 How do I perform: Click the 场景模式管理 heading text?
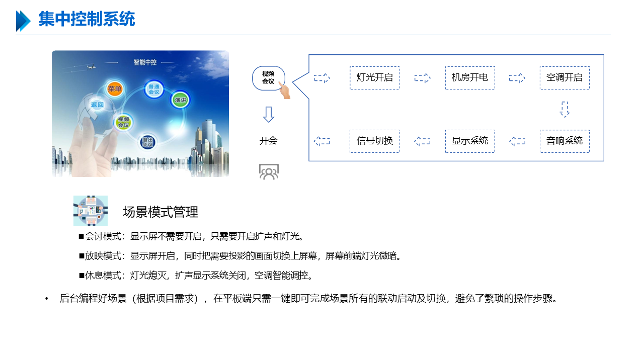tap(160, 212)
